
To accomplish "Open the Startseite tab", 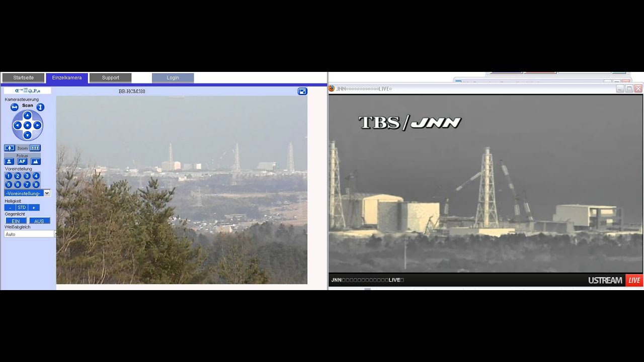I will coord(23,78).
